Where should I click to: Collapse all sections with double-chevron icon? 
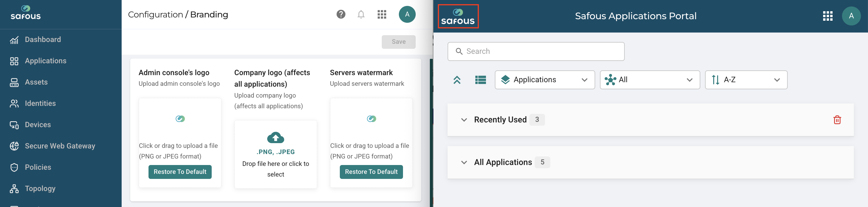(457, 80)
